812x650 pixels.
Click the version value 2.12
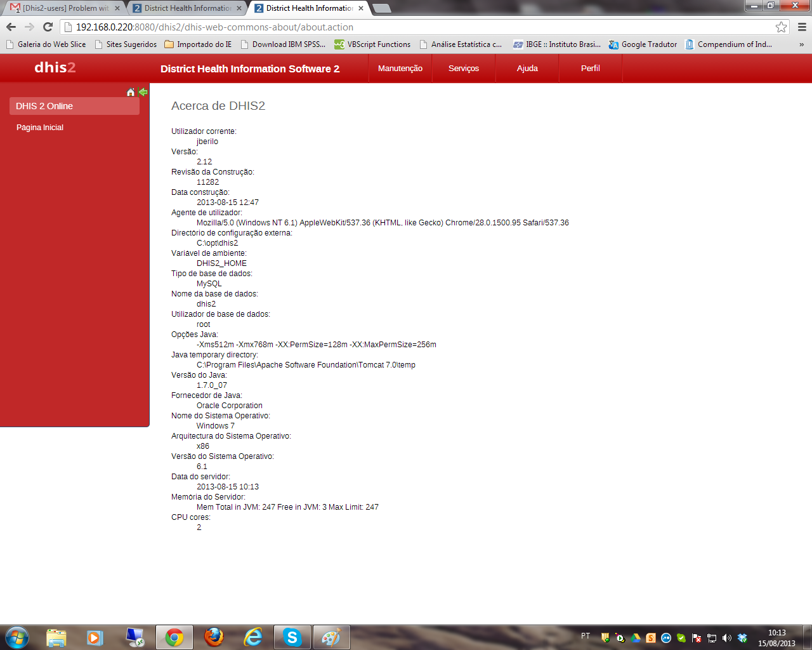tap(204, 162)
